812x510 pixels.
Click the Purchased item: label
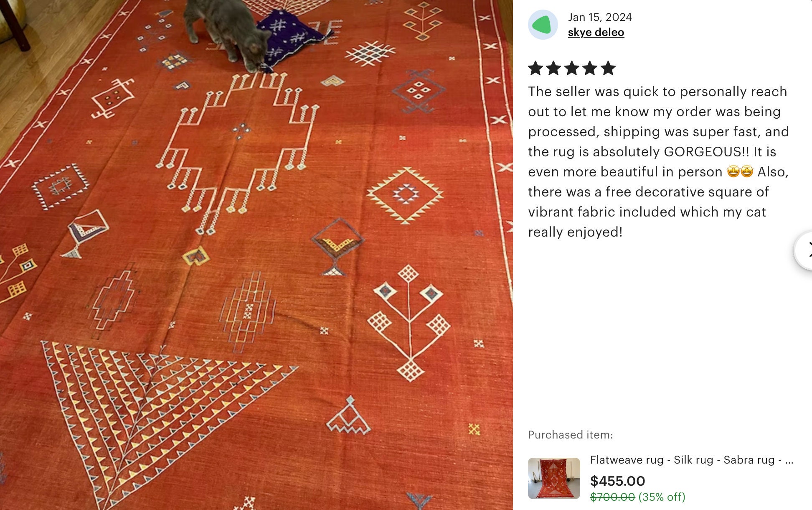570,435
